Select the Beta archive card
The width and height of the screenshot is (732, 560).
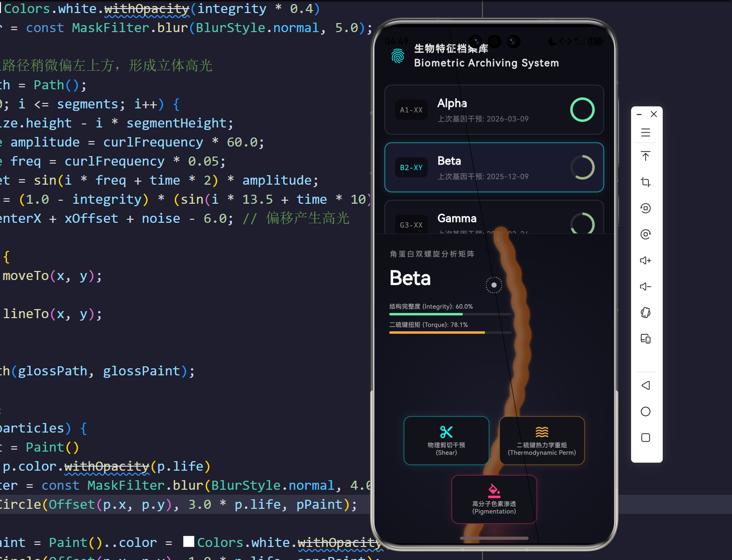click(x=494, y=168)
